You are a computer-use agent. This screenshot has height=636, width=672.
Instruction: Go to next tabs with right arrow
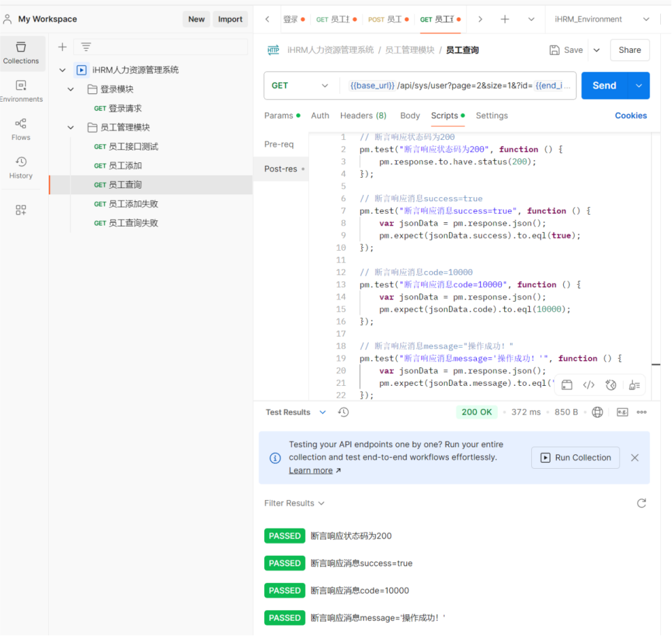(x=480, y=20)
